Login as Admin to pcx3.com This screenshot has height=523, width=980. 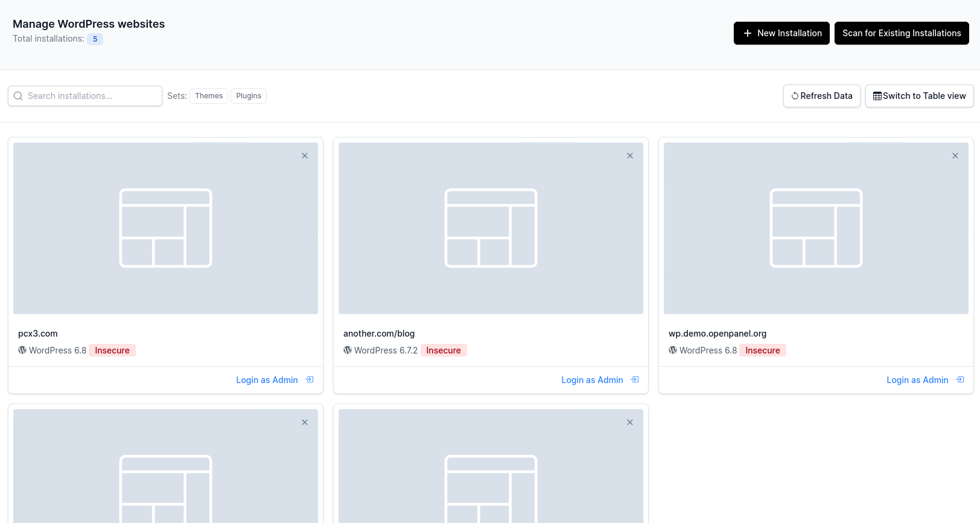(x=267, y=380)
